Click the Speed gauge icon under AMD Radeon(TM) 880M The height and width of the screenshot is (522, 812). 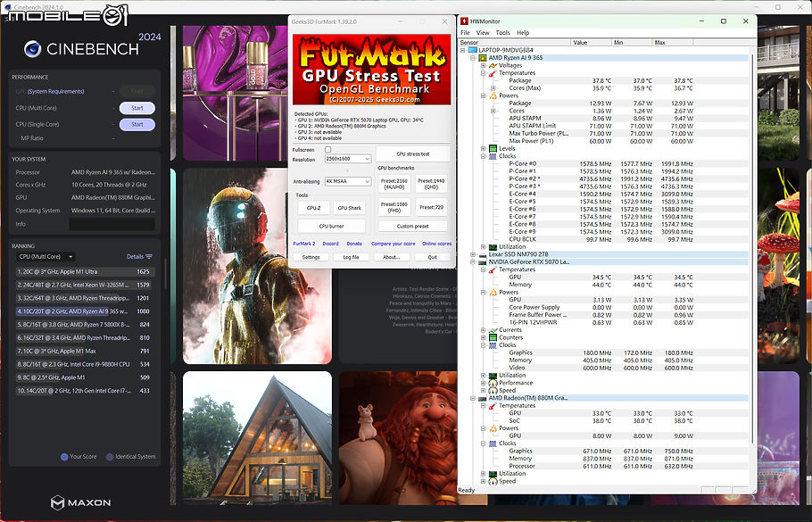pos(493,482)
